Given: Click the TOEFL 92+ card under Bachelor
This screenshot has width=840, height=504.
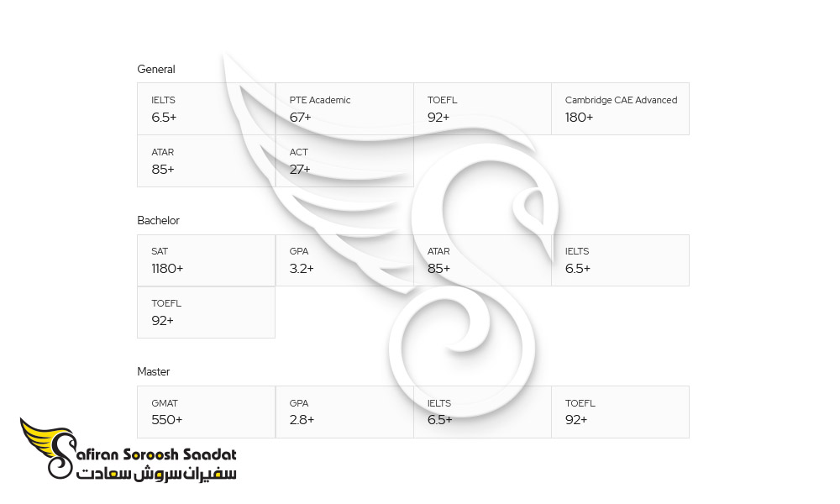Looking at the screenshot, I should (x=207, y=312).
